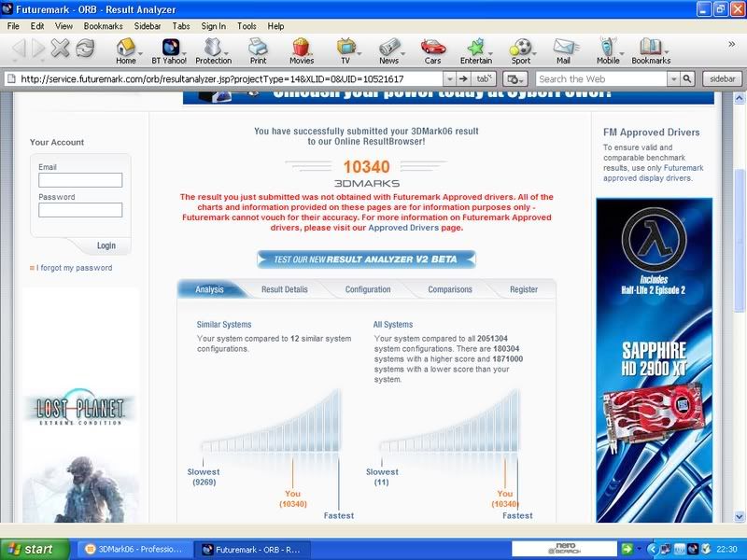Open the News newspaper icon
This screenshot has height=560, width=747.
click(388, 51)
